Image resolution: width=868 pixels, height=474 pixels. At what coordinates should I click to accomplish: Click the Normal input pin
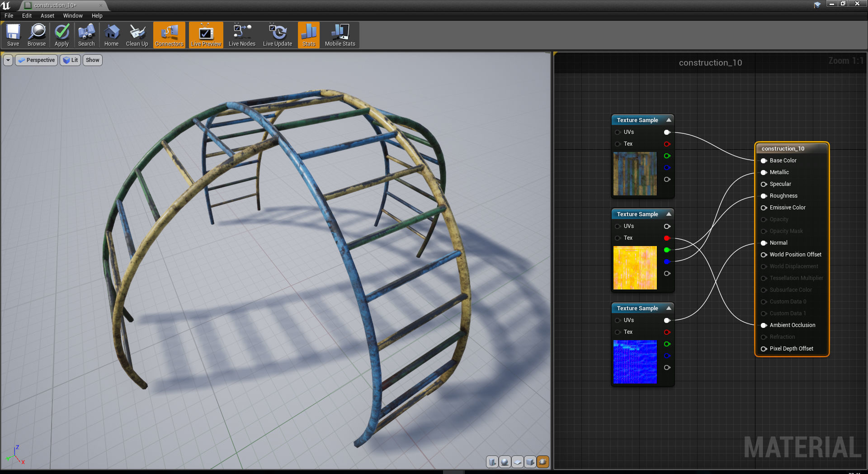[x=764, y=243]
